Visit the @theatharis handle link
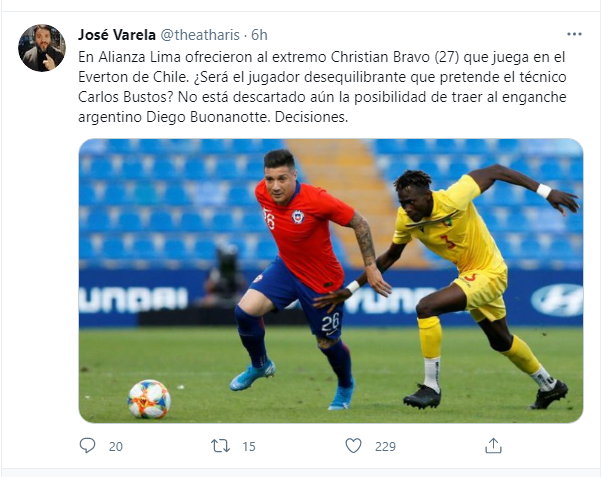The width and height of the screenshot is (605, 477). (200, 35)
